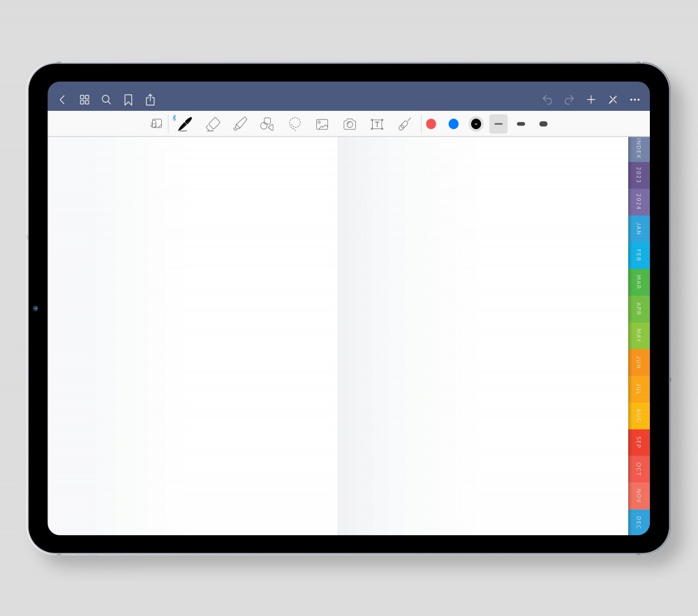The height and width of the screenshot is (616, 698).
Task: Go to the JUN tab
Action: 639,362
